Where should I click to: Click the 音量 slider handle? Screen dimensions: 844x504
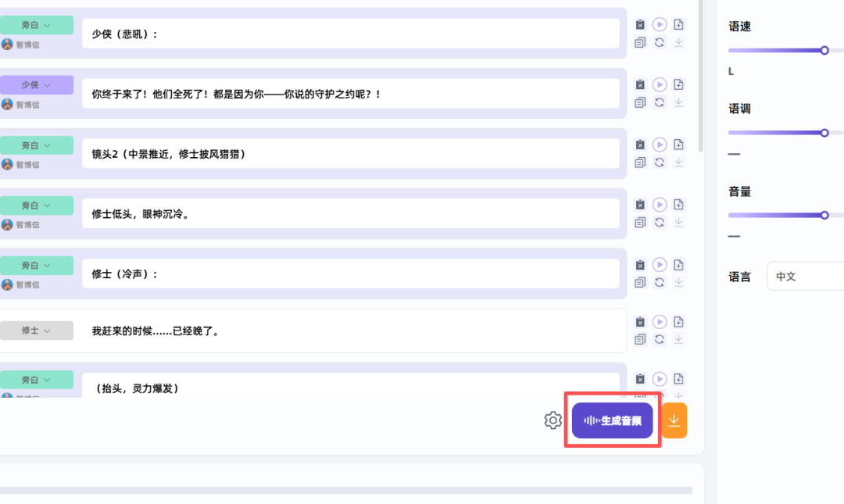coord(824,215)
